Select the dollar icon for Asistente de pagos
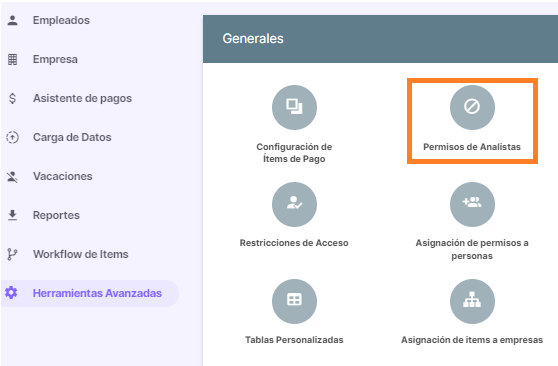This screenshot has height=366, width=558. (12, 98)
